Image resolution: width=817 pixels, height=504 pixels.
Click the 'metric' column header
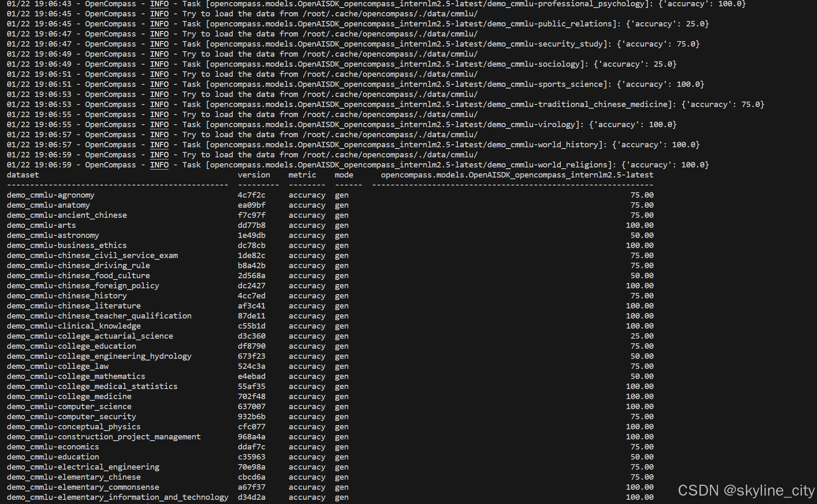pyautogui.click(x=302, y=175)
